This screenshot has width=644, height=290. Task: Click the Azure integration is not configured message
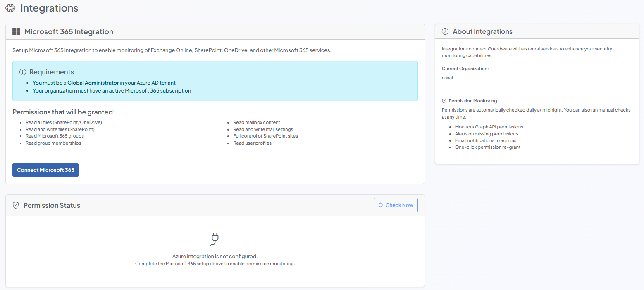pos(215,256)
